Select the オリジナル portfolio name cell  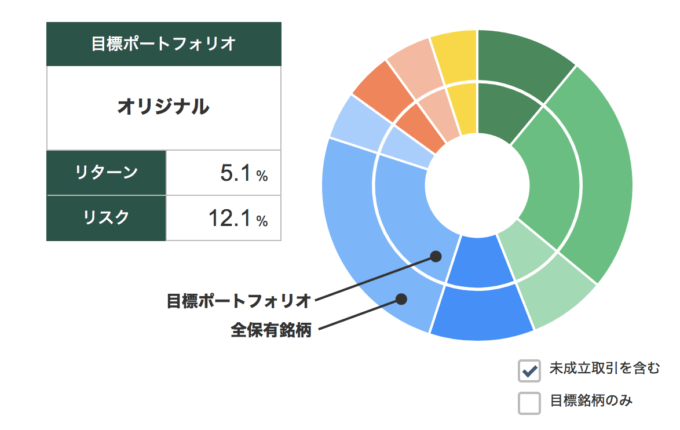(x=163, y=108)
